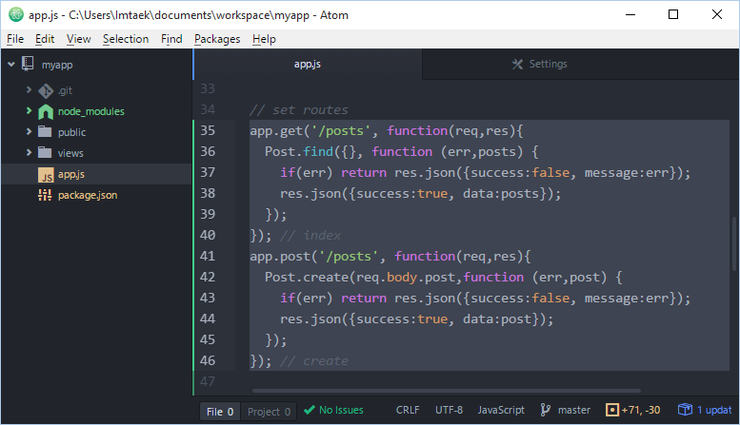The height and width of the screenshot is (425, 740).
Task: Click the package update box icon
Action: 685,409
